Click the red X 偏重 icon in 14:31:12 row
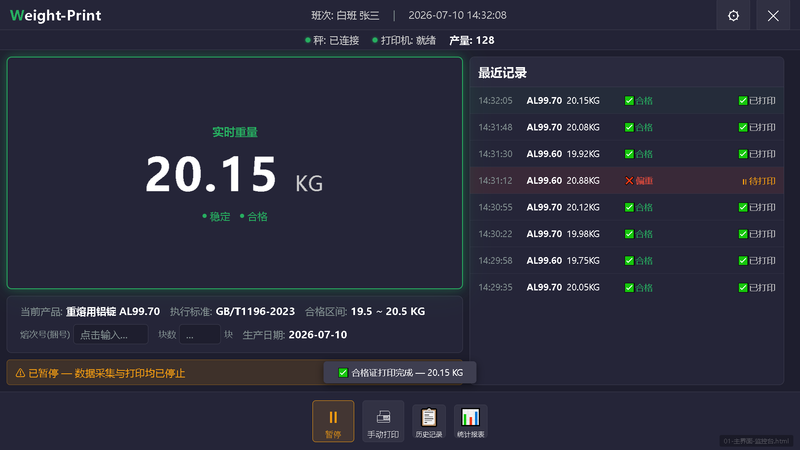This screenshot has height=450, width=800. point(629,181)
